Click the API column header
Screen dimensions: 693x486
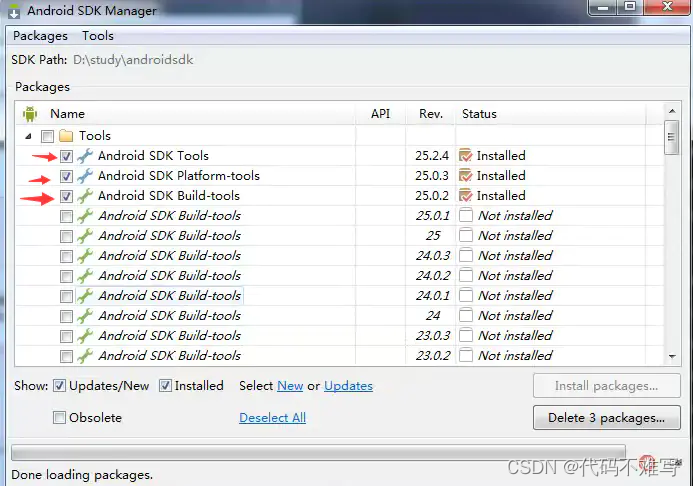click(380, 114)
